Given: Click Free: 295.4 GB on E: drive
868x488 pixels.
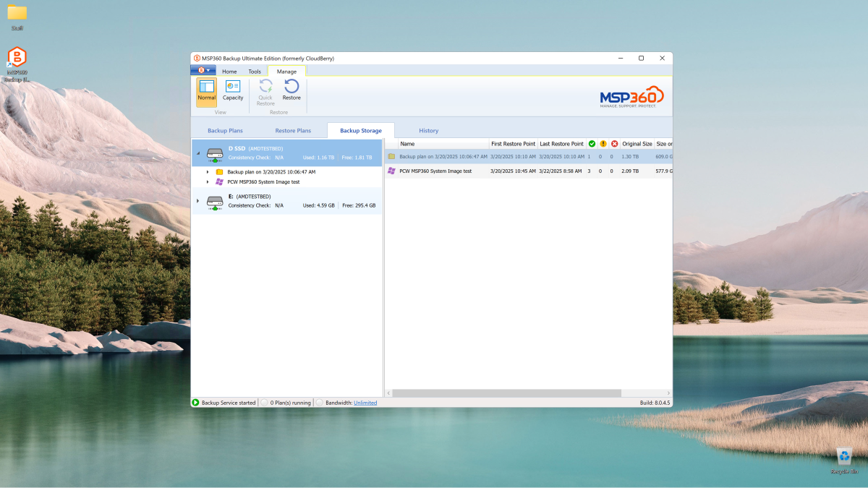Looking at the screenshot, I should coord(358,205).
